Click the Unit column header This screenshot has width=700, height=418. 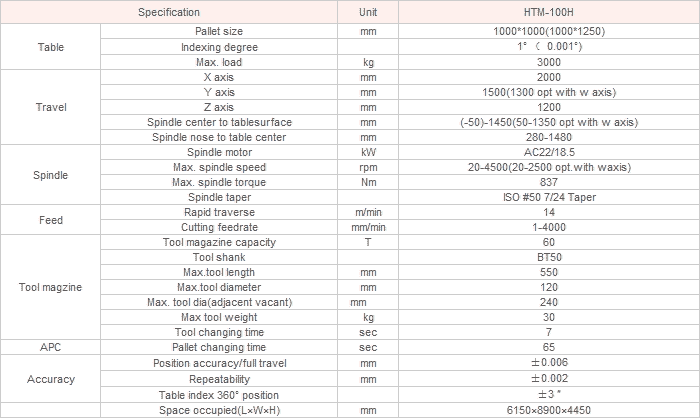point(368,12)
